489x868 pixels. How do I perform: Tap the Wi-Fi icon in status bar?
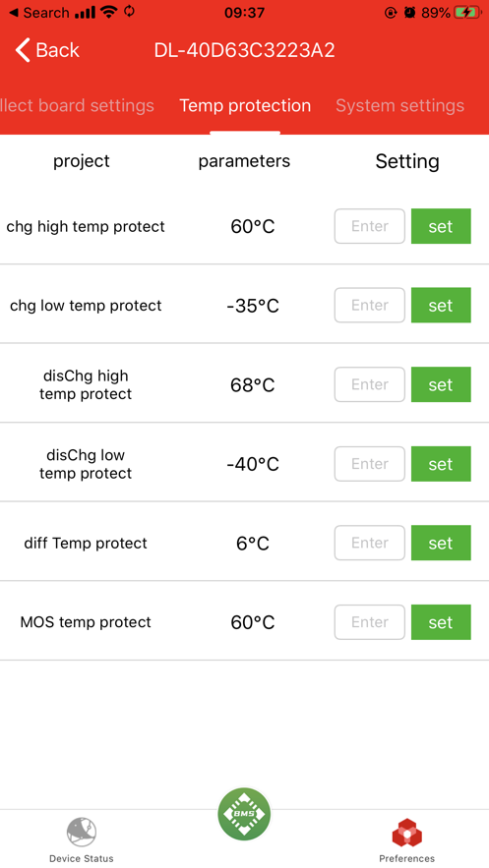[109, 12]
